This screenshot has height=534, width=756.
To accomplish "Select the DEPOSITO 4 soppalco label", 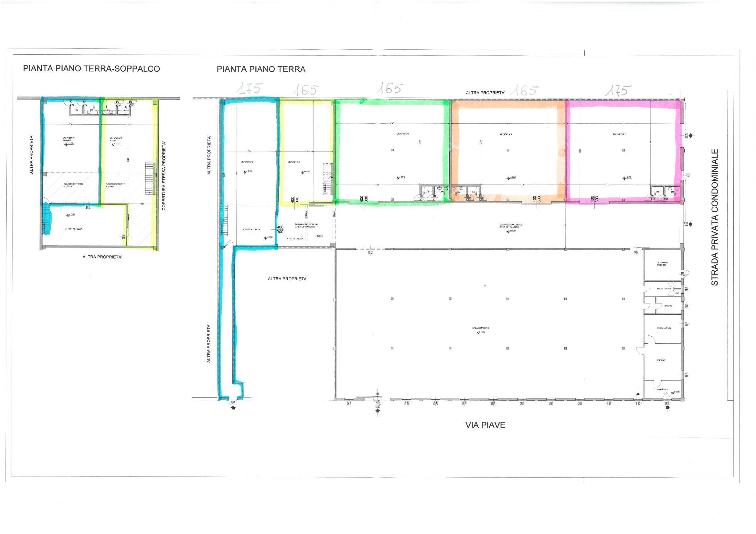I will (x=69, y=139).
